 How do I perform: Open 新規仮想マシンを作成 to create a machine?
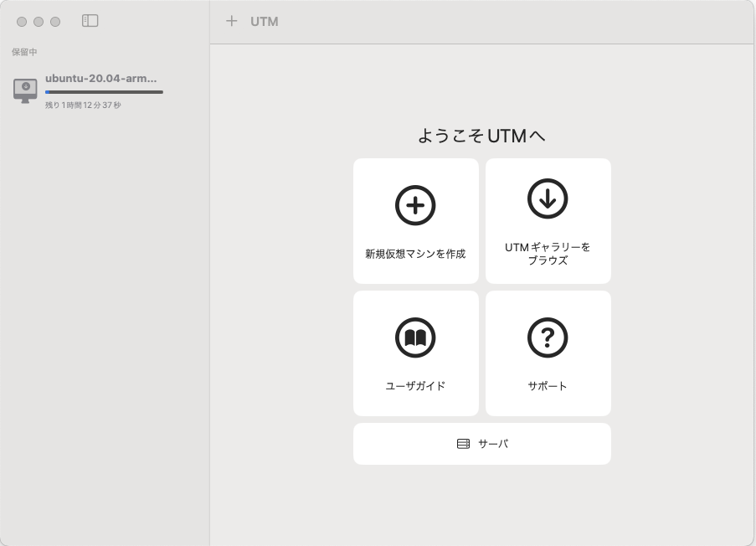(x=415, y=221)
